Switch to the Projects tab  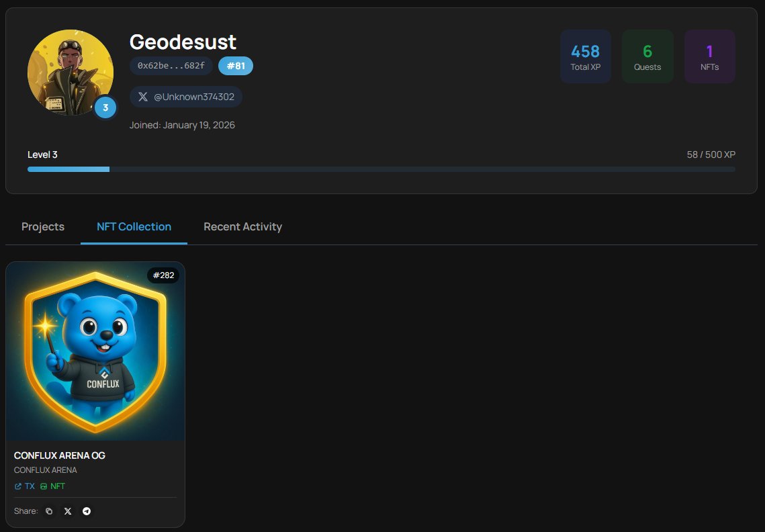coord(43,226)
